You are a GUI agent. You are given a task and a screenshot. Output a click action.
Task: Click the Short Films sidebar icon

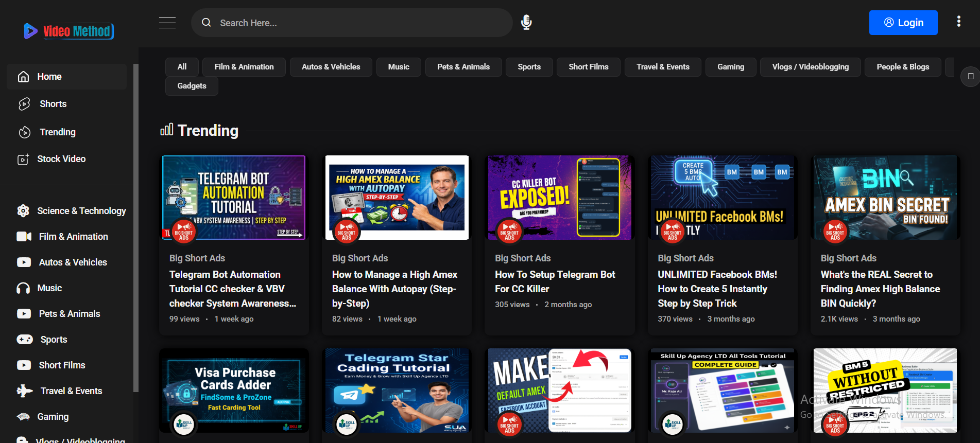(24, 365)
